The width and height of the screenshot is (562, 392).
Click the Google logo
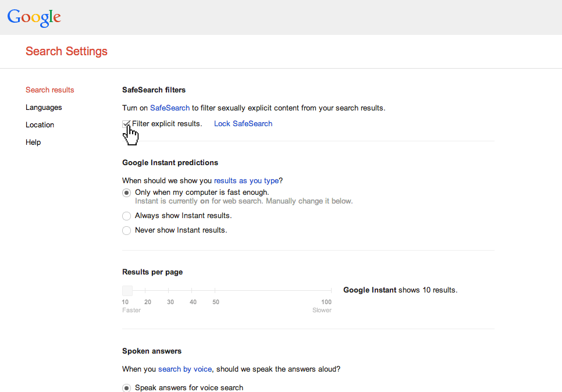click(x=34, y=17)
